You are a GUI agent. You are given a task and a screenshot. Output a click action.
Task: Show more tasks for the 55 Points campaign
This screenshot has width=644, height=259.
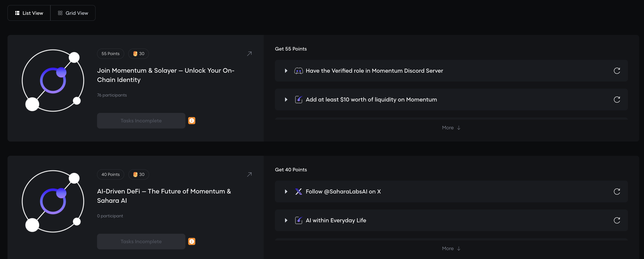[x=451, y=128]
